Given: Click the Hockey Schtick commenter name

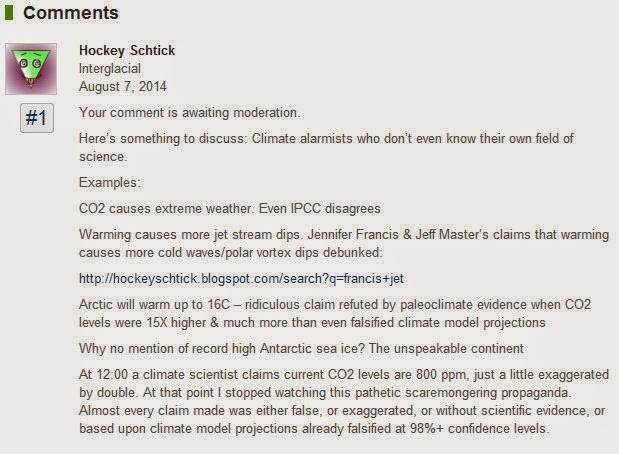Looking at the screenshot, I should click(127, 51).
